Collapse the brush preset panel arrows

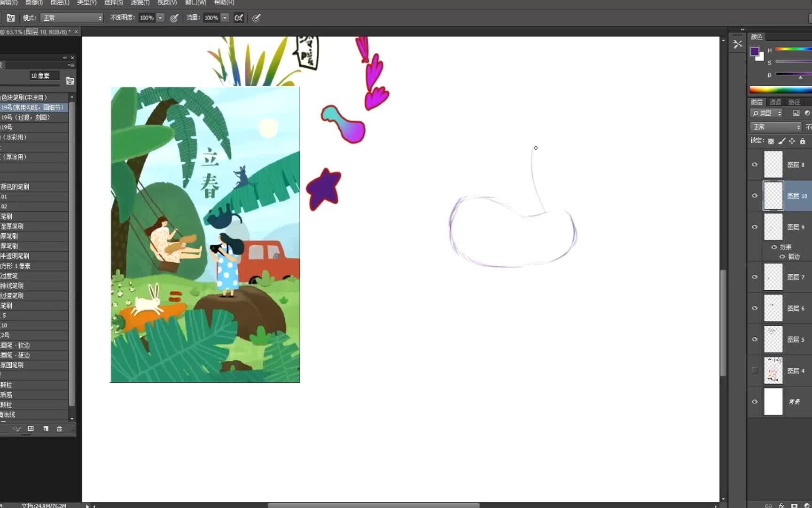(65, 57)
